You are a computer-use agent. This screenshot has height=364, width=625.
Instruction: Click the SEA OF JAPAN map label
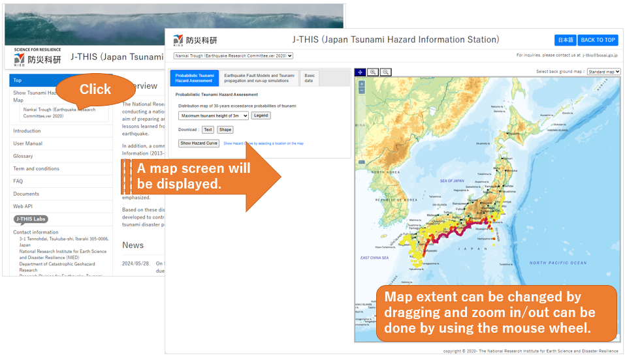tap(452, 181)
